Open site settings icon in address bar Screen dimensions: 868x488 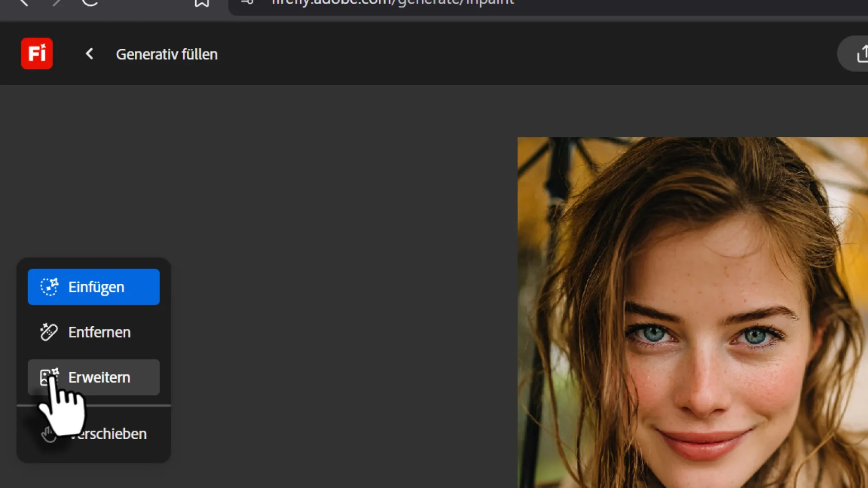247,2
